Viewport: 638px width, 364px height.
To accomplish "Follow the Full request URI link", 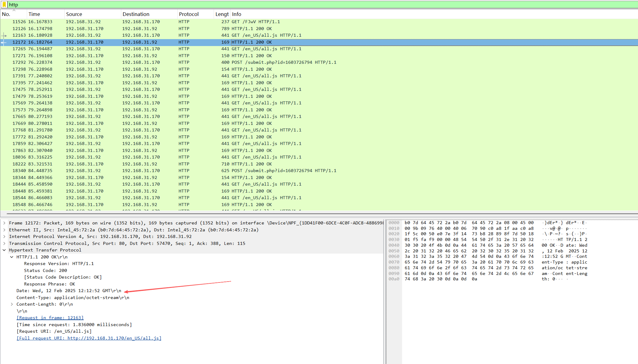I will [89, 338].
